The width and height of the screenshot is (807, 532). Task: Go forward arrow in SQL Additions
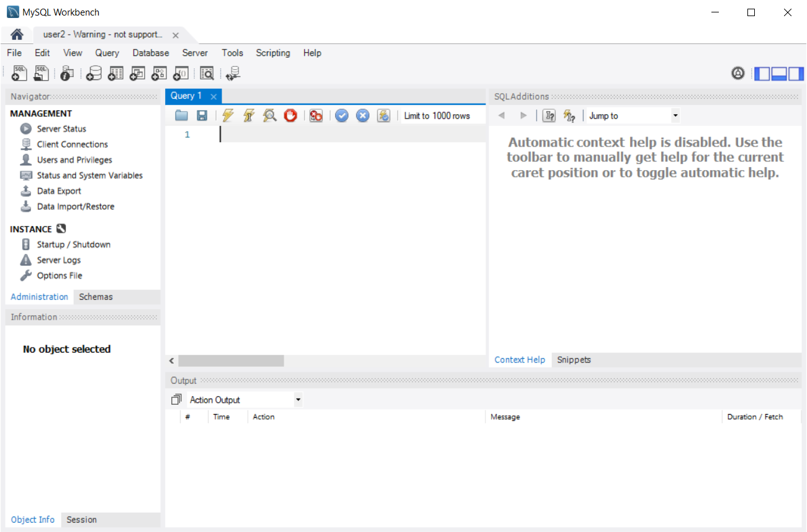click(523, 115)
